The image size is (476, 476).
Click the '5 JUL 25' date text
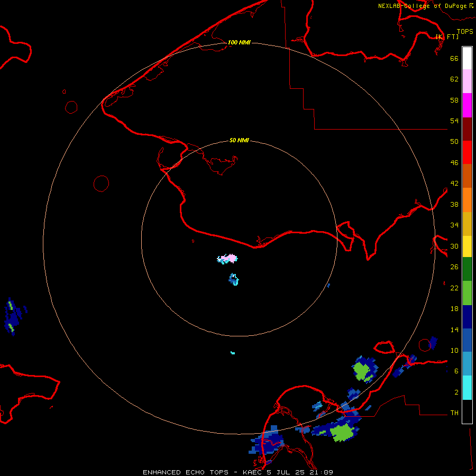tap(286, 472)
